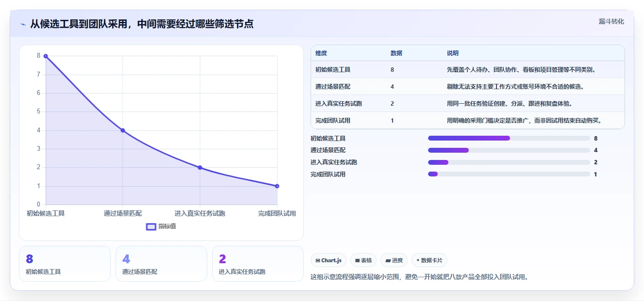Click the table value 1 in the 数据 column
Viewport: 644px width, 301px height.
tap(392, 121)
